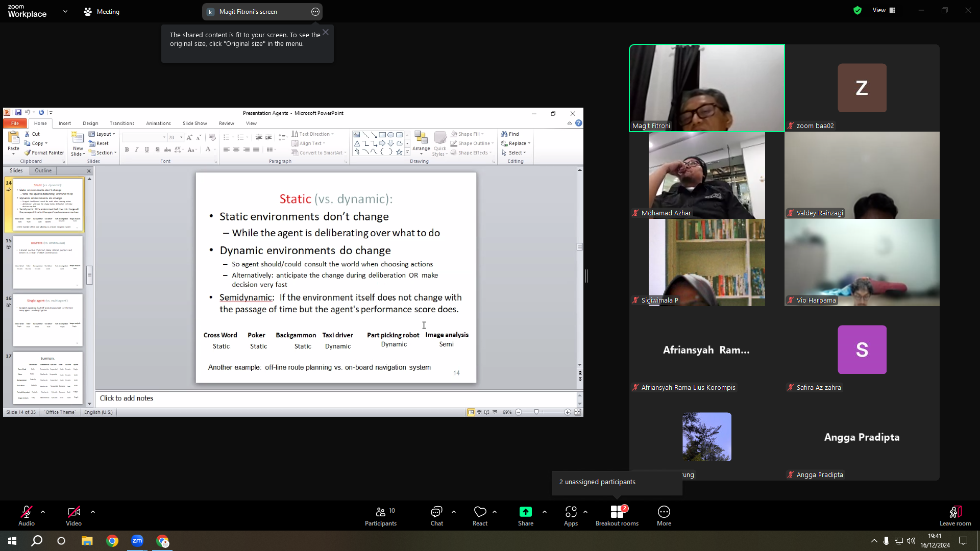Switch to the Design ribbon tab
This screenshot has height=551, width=980.
coord(90,123)
